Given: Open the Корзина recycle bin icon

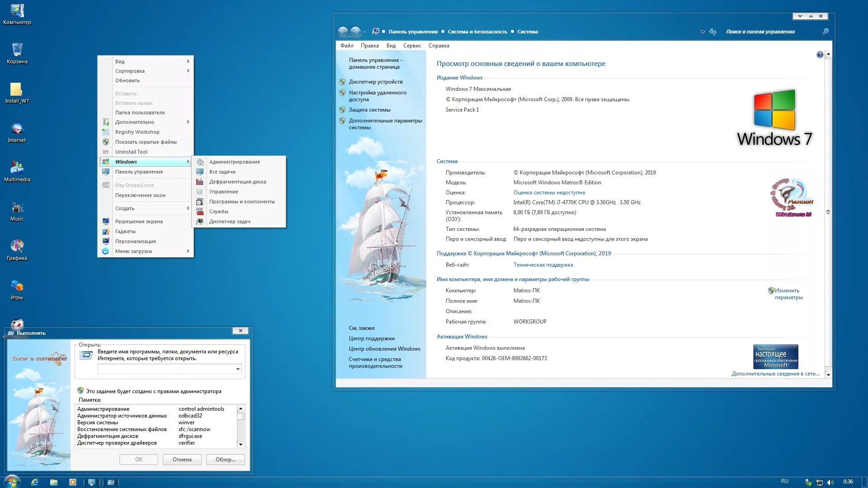Looking at the screenshot, I should coord(17,50).
